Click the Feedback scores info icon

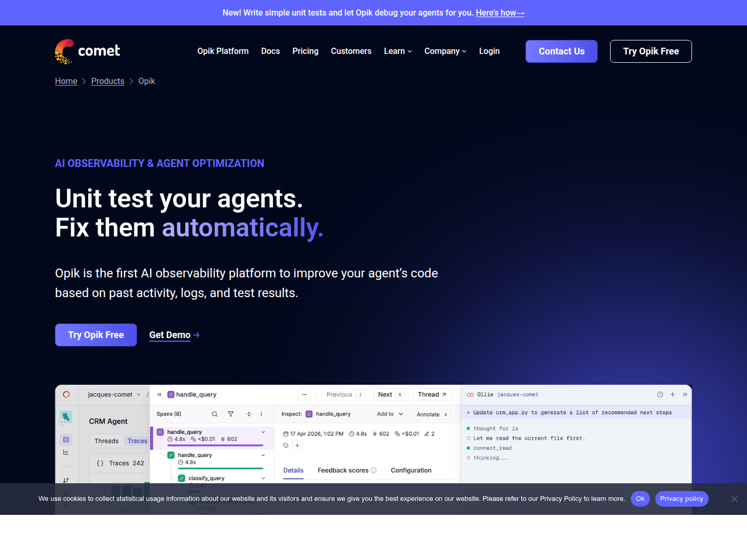(x=374, y=471)
